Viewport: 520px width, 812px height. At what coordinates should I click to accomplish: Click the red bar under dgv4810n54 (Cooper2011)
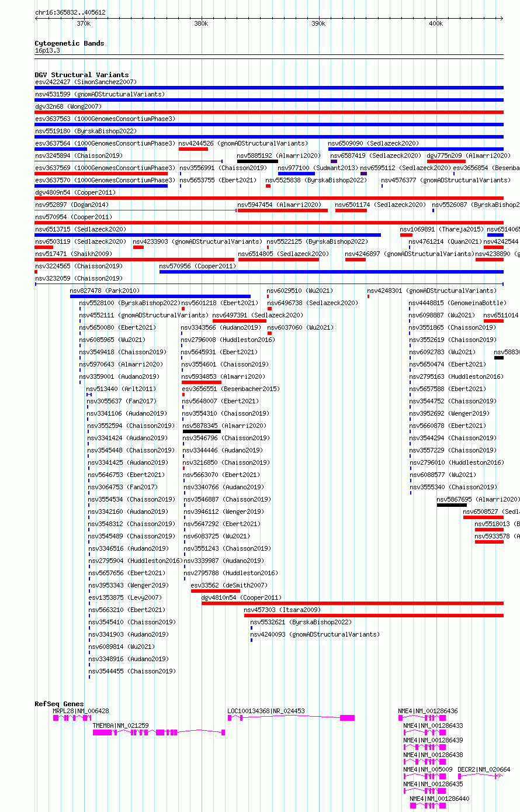(x=352, y=603)
